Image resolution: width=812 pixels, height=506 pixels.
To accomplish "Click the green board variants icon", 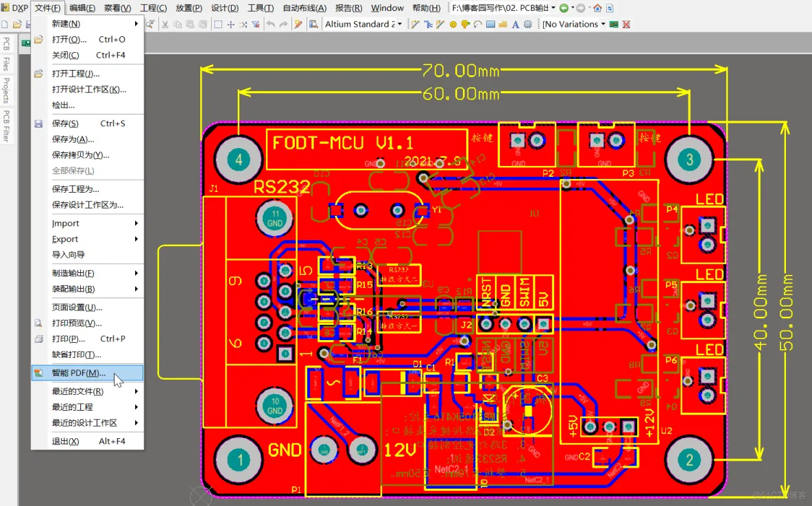I will point(614,25).
